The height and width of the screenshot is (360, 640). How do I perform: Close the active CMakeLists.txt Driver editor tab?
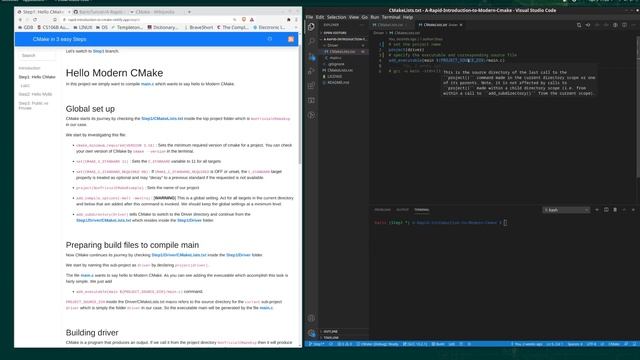461,25
